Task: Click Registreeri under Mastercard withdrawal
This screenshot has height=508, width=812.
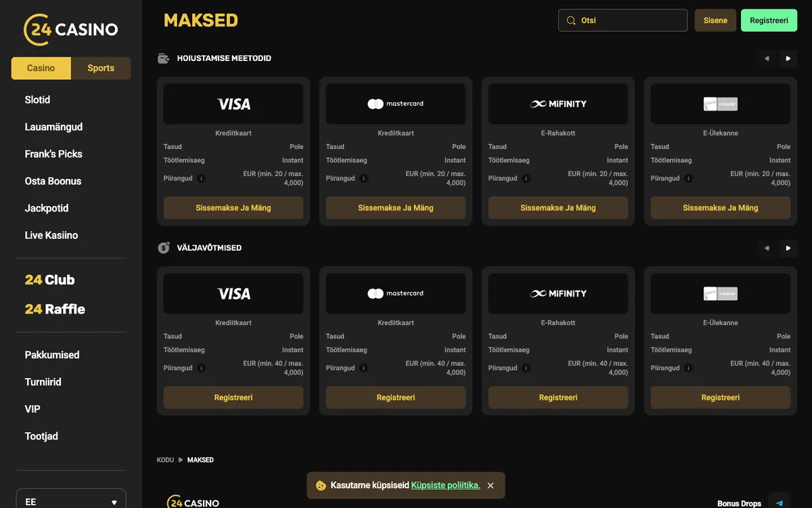Action: coord(396,398)
